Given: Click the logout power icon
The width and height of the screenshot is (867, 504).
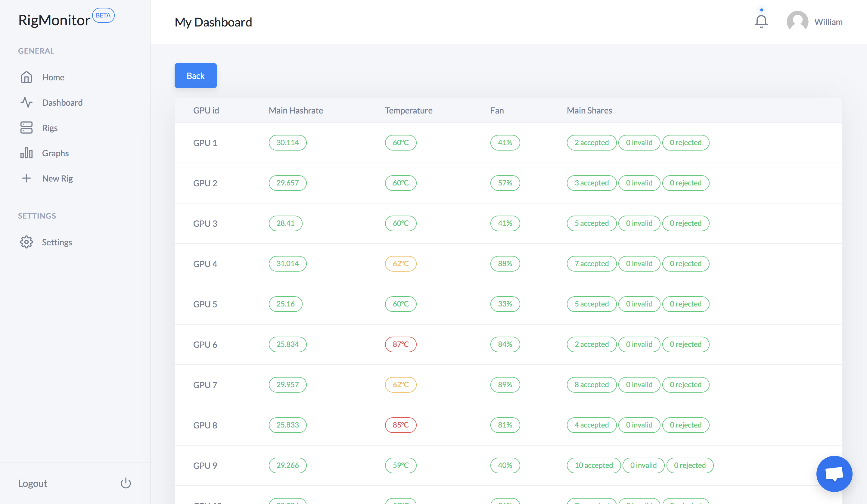Looking at the screenshot, I should [x=126, y=483].
